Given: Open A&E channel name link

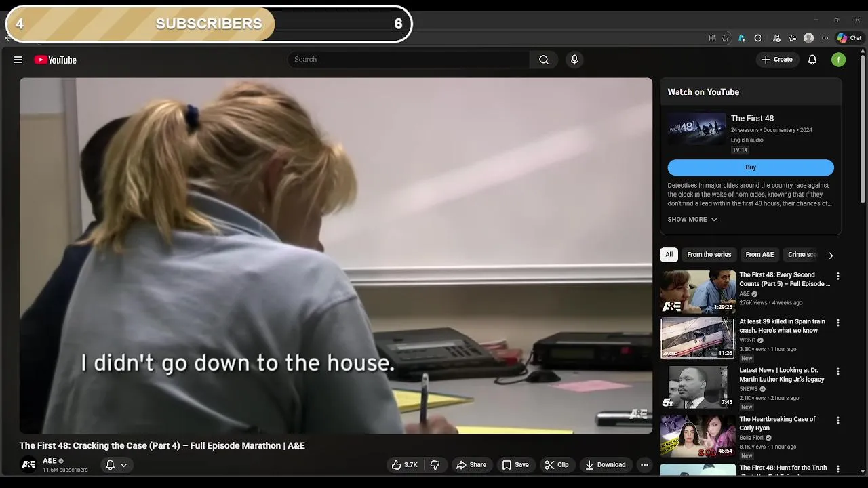Looking at the screenshot, I should tap(50, 461).
